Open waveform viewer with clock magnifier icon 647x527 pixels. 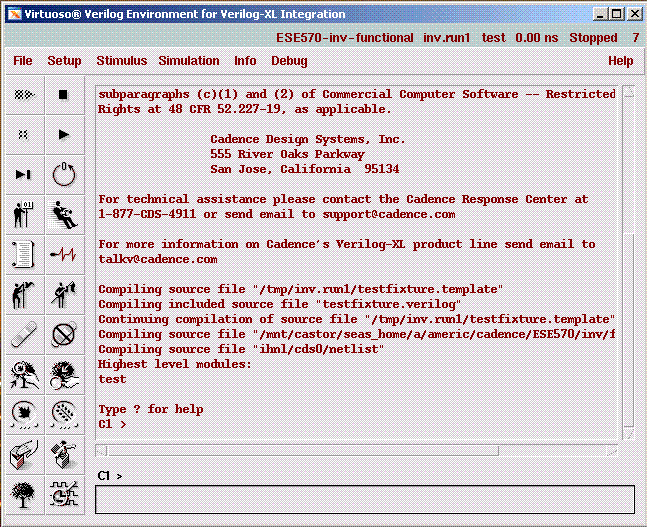pyautogui.click(x=65, y=495)
